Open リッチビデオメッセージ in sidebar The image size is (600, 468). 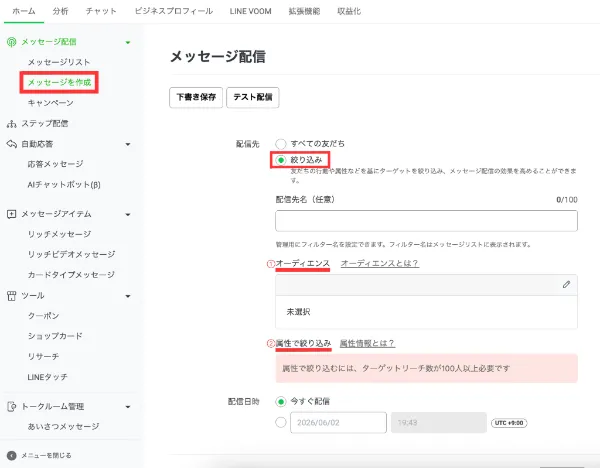tap(71, 254)
